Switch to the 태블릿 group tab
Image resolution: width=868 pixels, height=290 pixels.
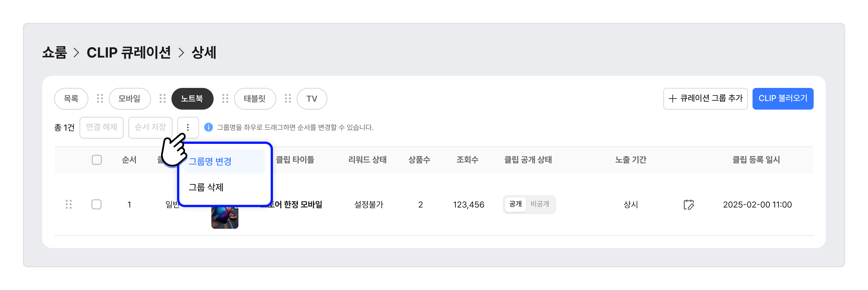pyautogui.click(x=255, y=98)
